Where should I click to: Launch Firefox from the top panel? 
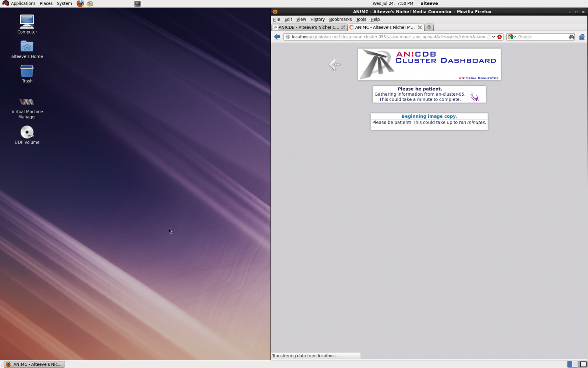80,4
